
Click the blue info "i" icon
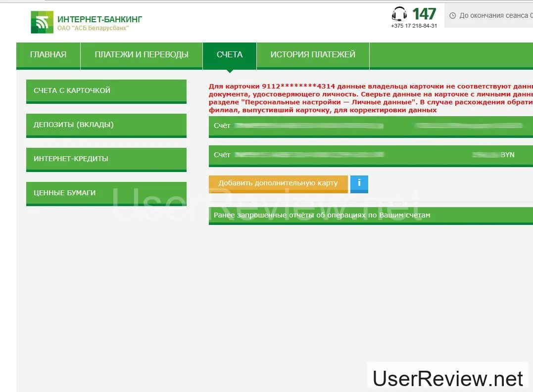click(x=359, y=183)
